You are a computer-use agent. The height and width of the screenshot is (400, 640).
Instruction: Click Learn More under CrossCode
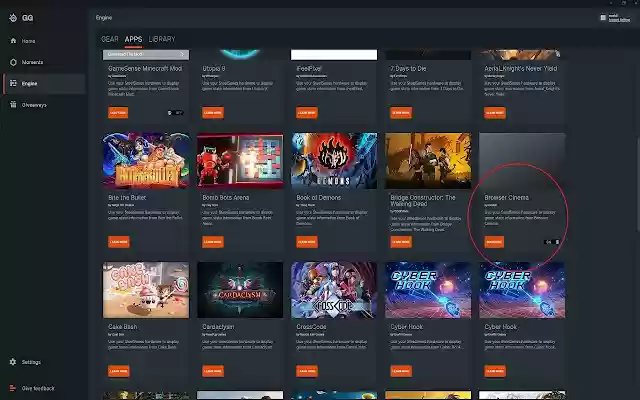click(307, 371)
